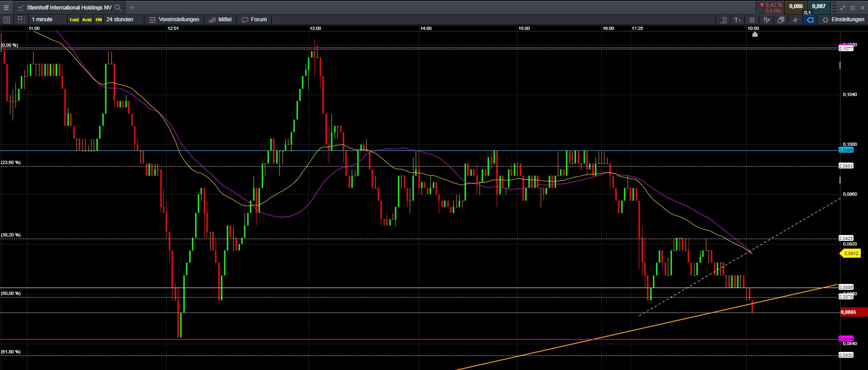Viewport: 868px width, 370px height.
Task: Click the red current price label 0,0865
Action: click(853, 312)
